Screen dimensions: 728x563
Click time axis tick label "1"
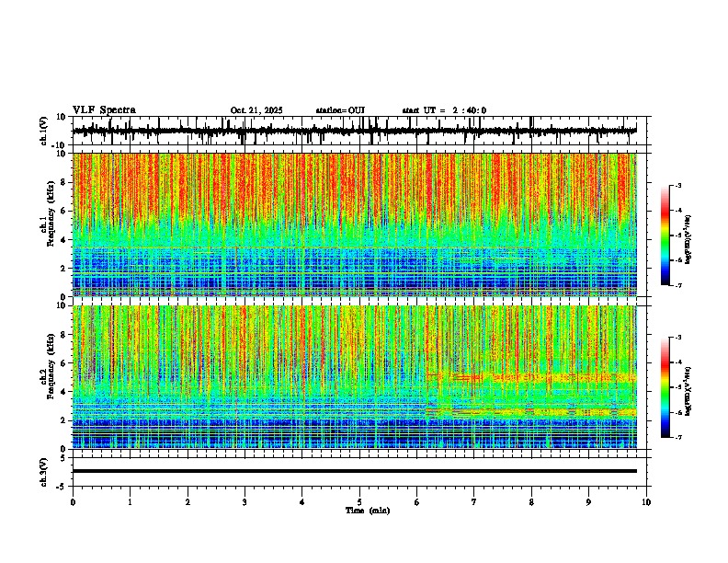tap(130, 502)
